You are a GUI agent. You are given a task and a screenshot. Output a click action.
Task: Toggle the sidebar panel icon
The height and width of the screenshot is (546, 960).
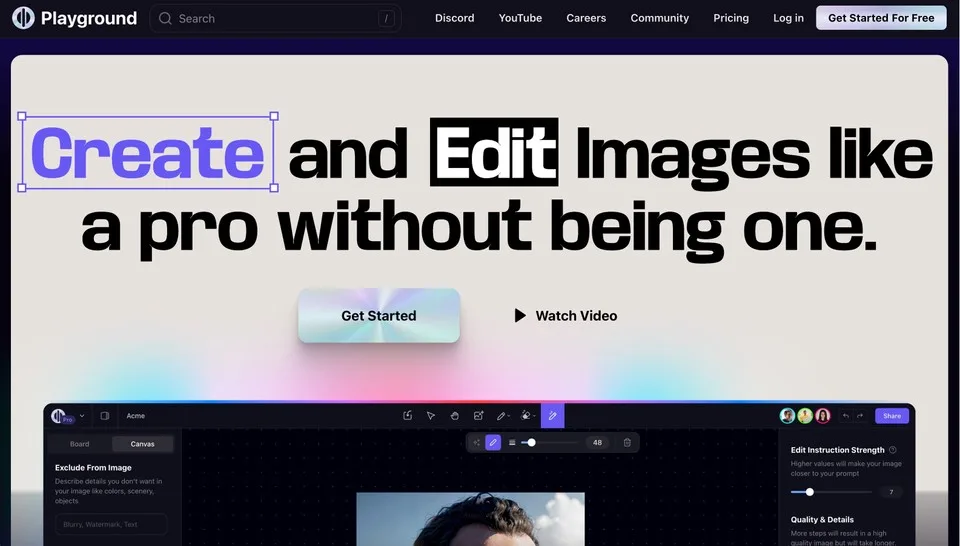click(105, 416)
